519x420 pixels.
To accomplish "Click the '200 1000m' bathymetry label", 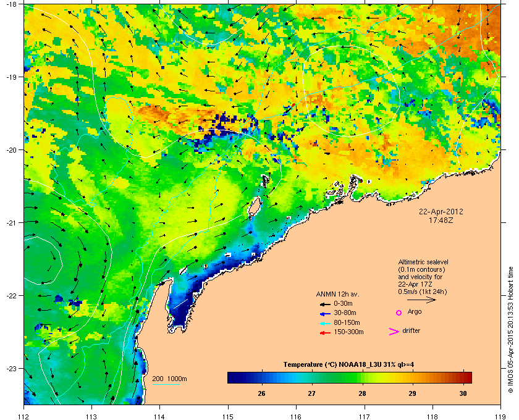I will click(169, 379).
